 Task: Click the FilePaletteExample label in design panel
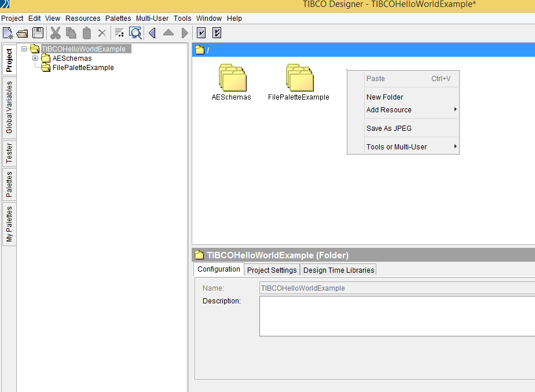pos(299,97)
